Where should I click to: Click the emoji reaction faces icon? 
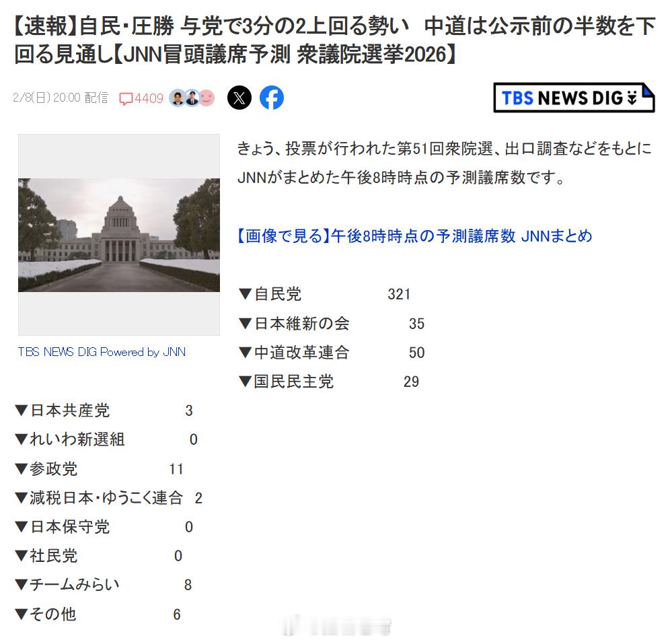pyautogui.click(x=191, y=98)
